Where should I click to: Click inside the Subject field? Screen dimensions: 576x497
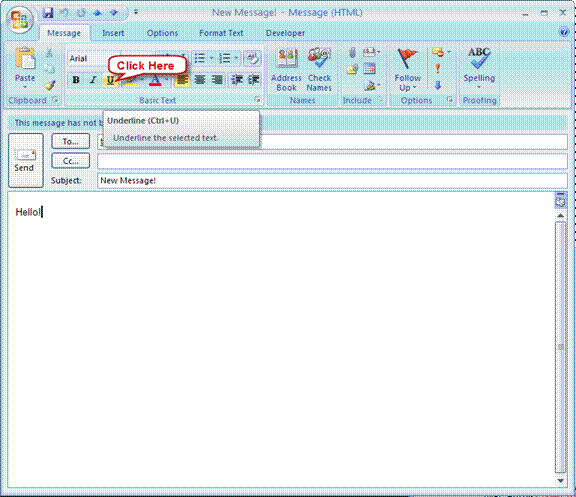(x=332, y=181)
